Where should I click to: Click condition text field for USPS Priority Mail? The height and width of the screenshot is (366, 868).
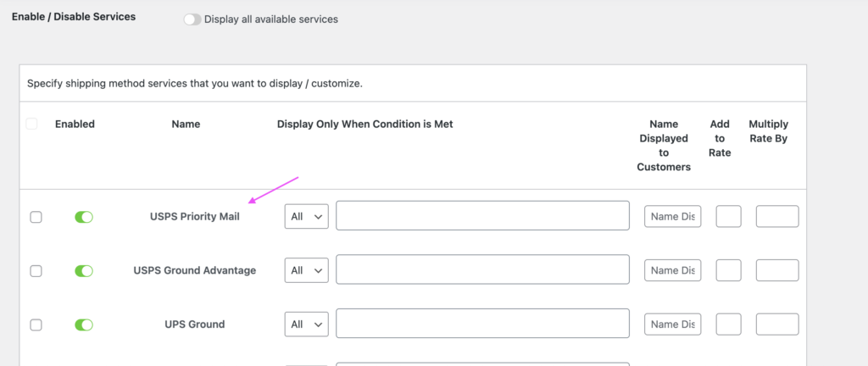coord(482,216)
